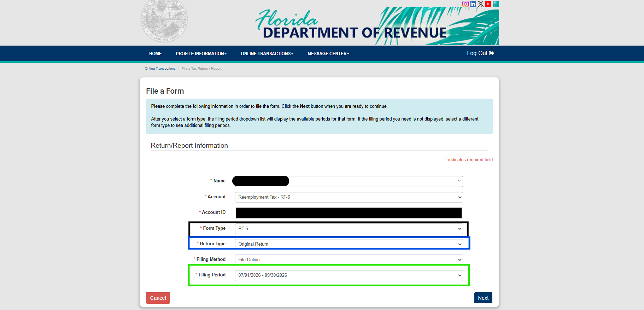Open the ONLINE TRANSACTIONS menu
This screenshot has width=644, height=310.
tap(267, 54)
